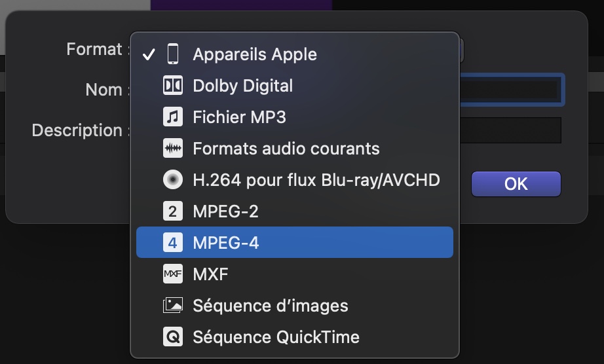Image resolution: width=604 pixels, height=364 pixels.
Task: Click the Séquence QuickTime Q icon
Action: (173, 337)
